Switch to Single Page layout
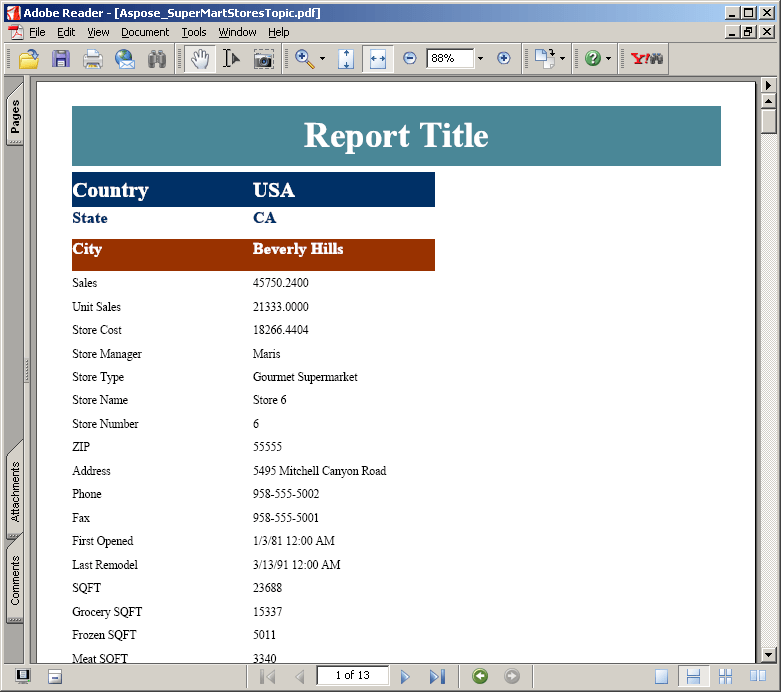The width and height of the screenshot is (781, 692). click(x=661, y=677)
